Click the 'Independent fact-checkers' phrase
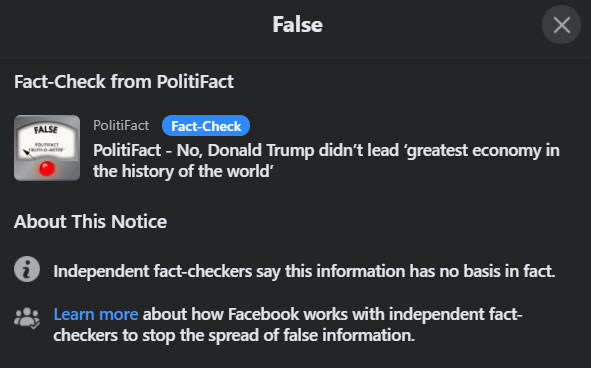Image resolution: width=591 pixels, height=368 pixels. coord(153,271)
